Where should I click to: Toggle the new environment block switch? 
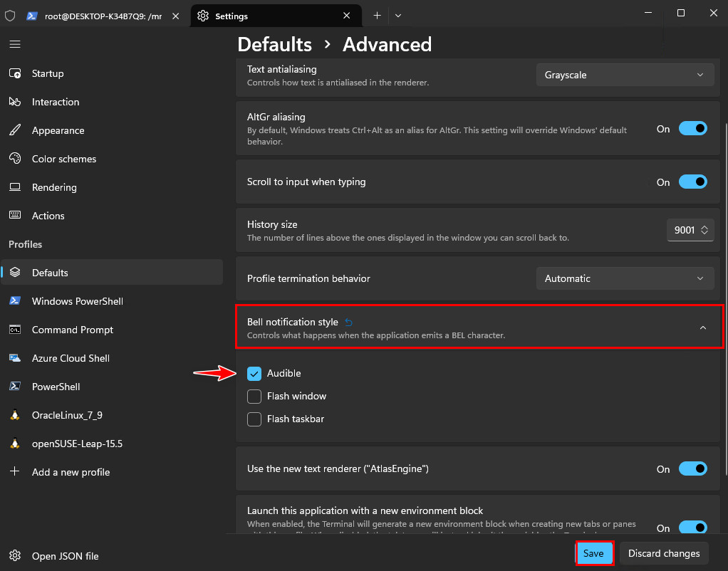692,527
